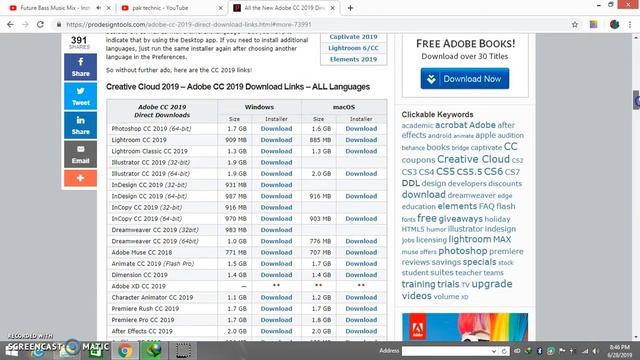Viewport: 640px width, 360px height.
Task: Open the screen capture taskbar icon
Action: (x=183, y=351)
